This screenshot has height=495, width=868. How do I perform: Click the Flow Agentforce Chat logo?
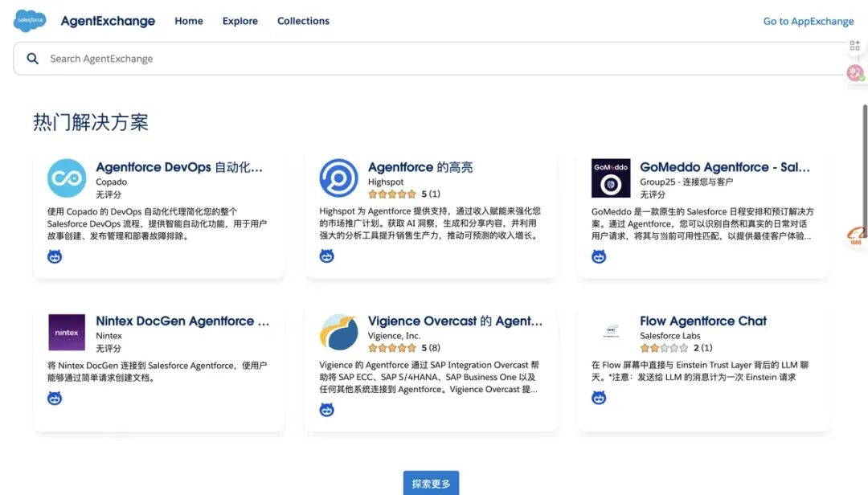tap(611, 332)
